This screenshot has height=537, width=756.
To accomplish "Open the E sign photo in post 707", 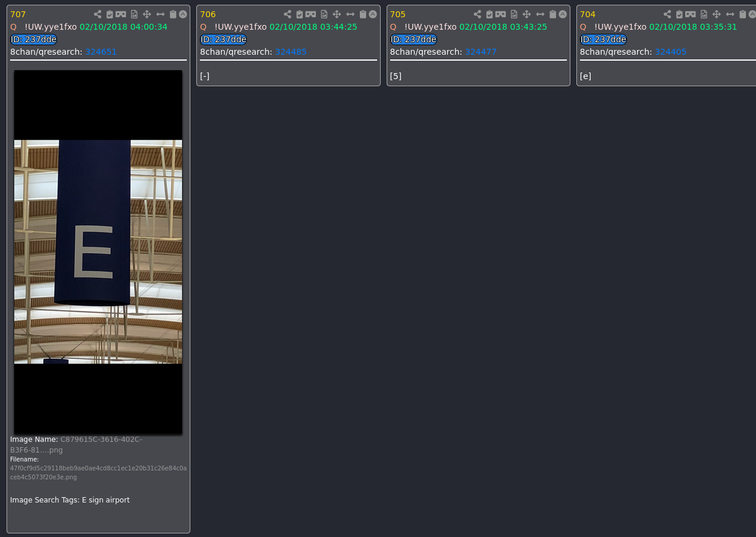I will (98, 252).
